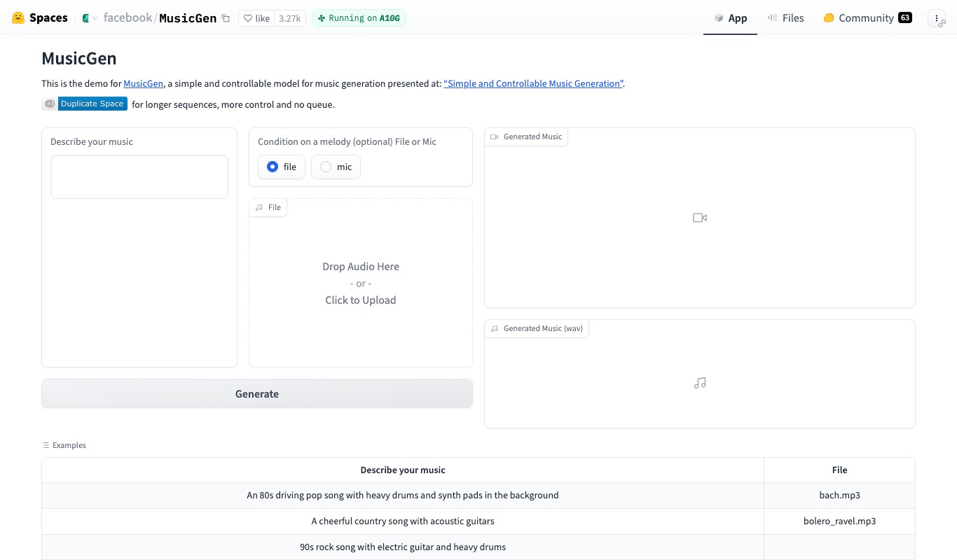957x560 pixels.
Task: Select the cheerful country song example row
Action: (x=402, y=521)
